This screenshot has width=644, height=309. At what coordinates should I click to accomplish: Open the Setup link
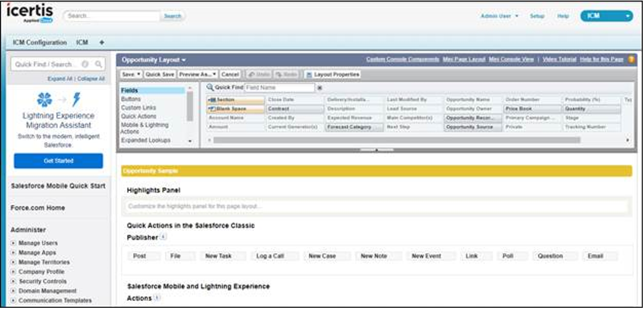click(537, 16)
